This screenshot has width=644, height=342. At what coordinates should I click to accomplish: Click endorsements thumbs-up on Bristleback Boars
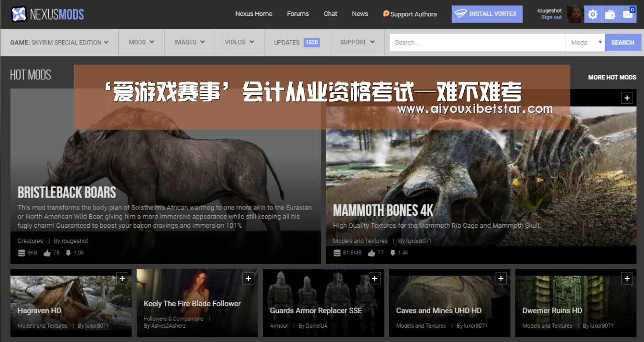coord(47,253)
